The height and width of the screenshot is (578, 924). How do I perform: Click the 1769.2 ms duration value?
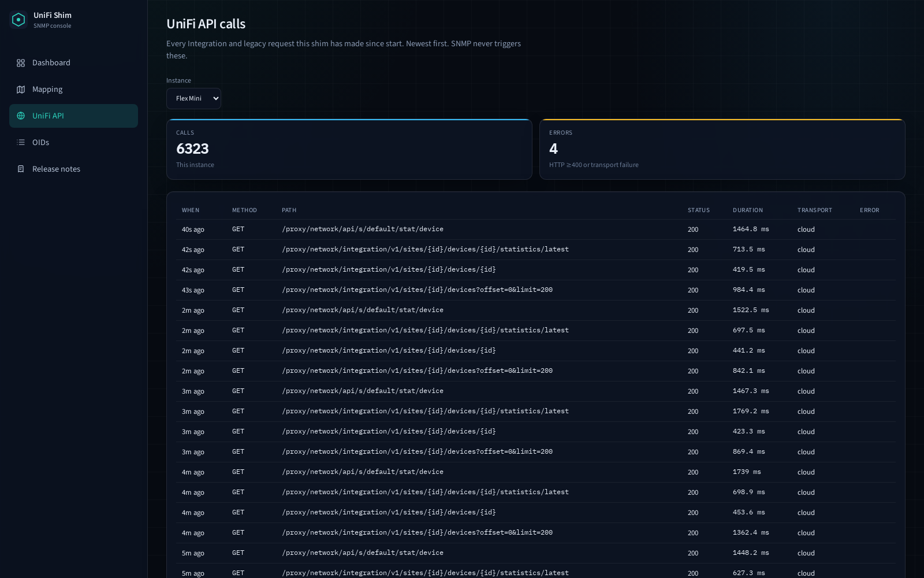751,411
